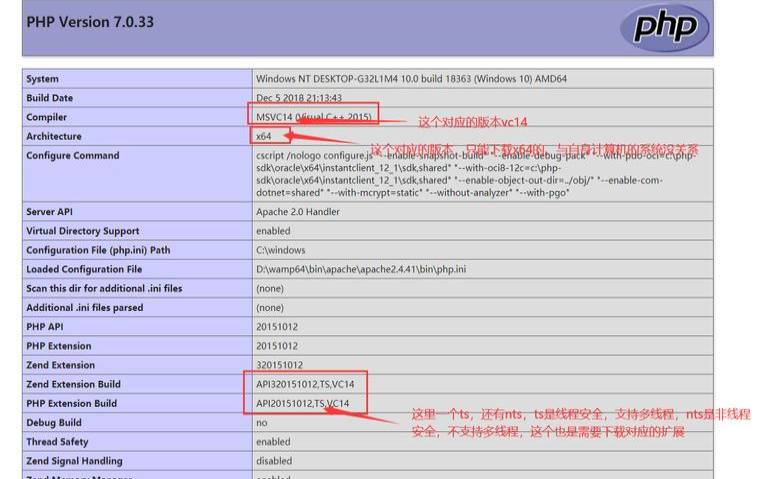The width and height of the screenshot is (767, 479).
Task: Select the Build Date label
Action: pos(49,98)
